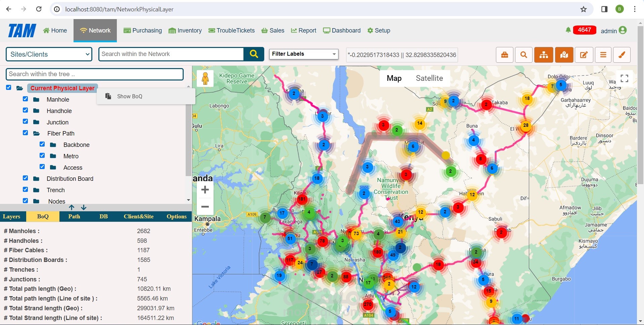644x325 pixels.
Task: Select the network hierarchy tree view icon
Action: pyautogui.click(x=544, y=55)
